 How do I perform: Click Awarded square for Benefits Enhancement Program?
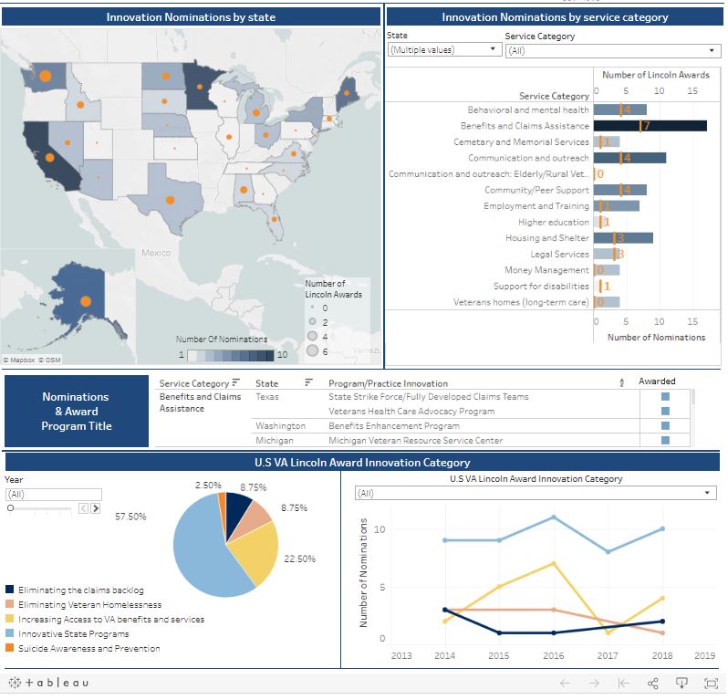(x=665, y=425)
